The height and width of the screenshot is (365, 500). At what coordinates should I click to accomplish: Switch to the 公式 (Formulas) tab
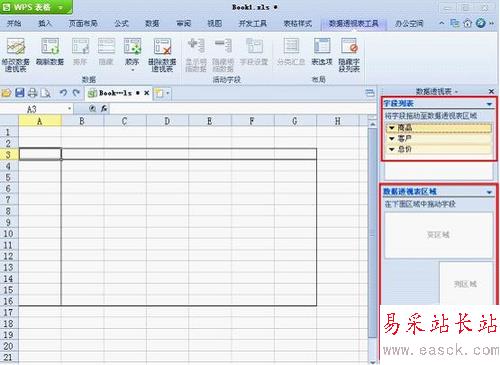click(121, 23)
